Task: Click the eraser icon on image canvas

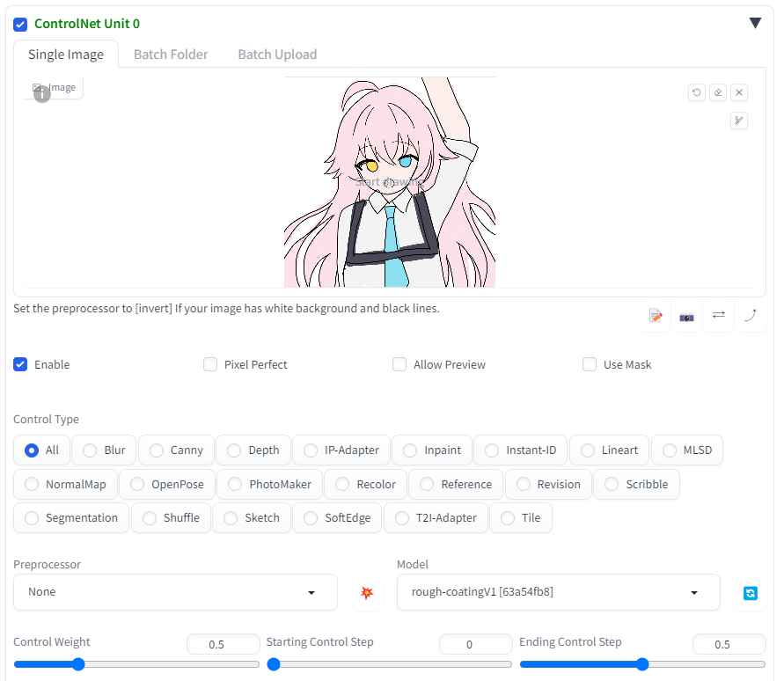Action: pyautogui.click(x=718, y=92)
